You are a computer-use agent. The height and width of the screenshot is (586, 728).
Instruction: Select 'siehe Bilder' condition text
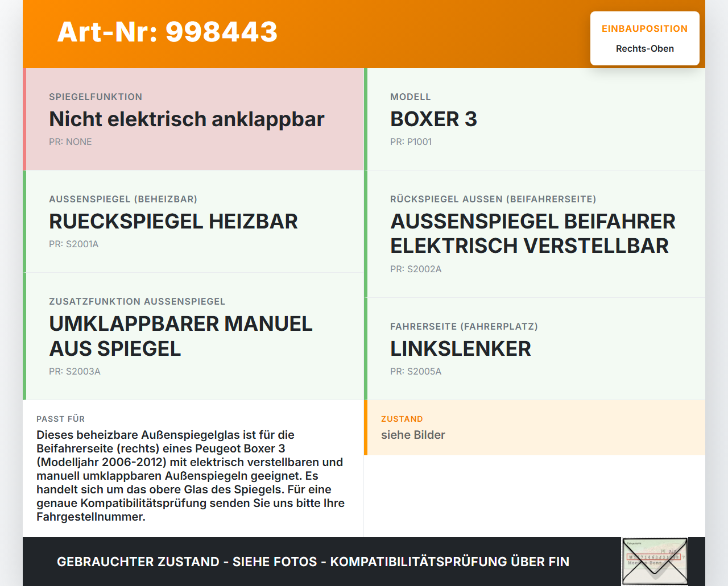click(x=413, y=435)
